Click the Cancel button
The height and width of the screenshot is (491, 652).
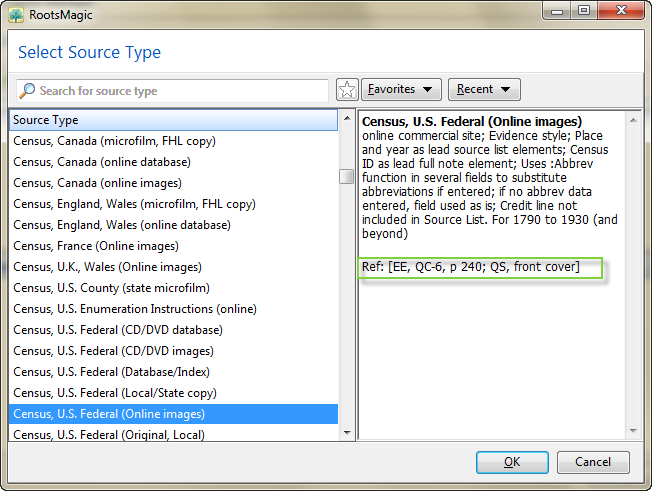click(x=593, y=462)
